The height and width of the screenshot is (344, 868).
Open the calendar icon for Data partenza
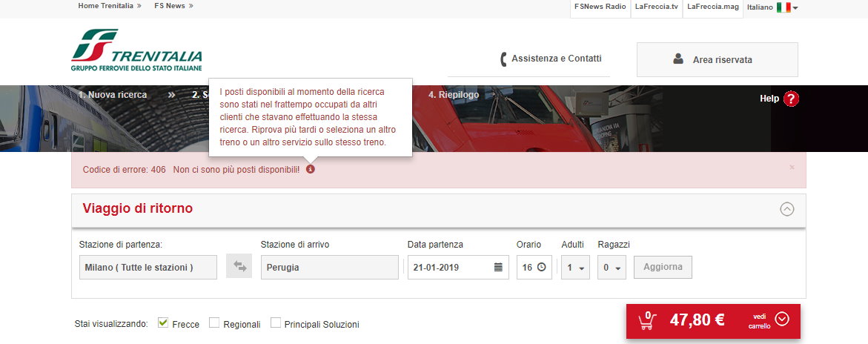498,268
